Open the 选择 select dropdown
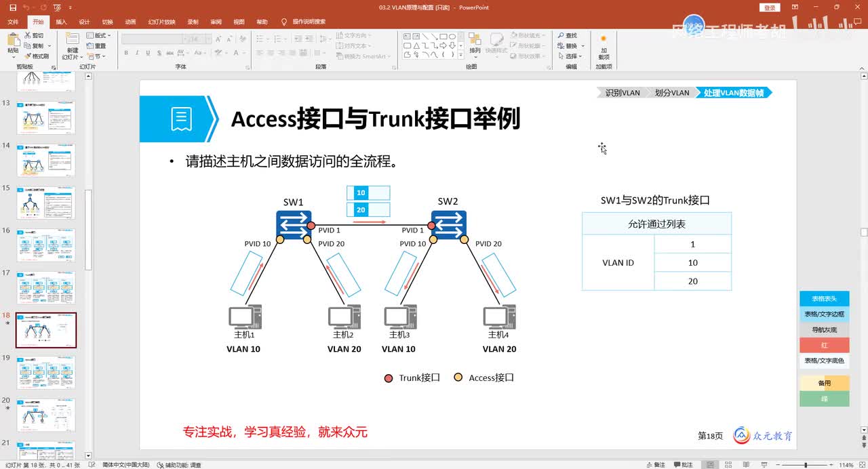 570,56
